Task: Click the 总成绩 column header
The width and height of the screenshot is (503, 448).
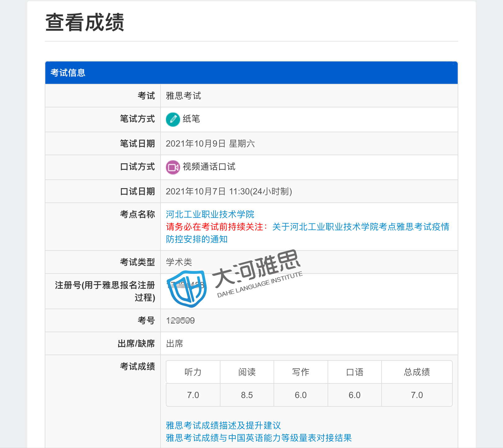Action: pos(417,372)
